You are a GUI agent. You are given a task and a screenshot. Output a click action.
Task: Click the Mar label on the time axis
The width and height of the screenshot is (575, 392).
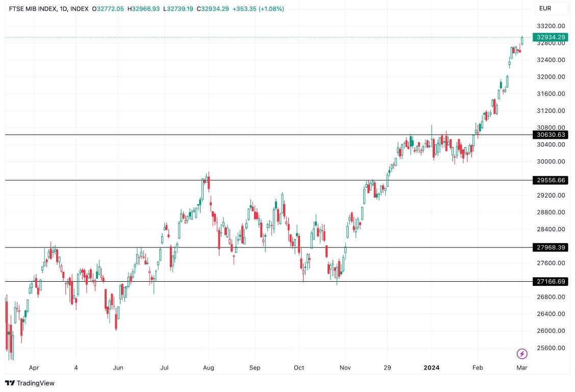521,367
